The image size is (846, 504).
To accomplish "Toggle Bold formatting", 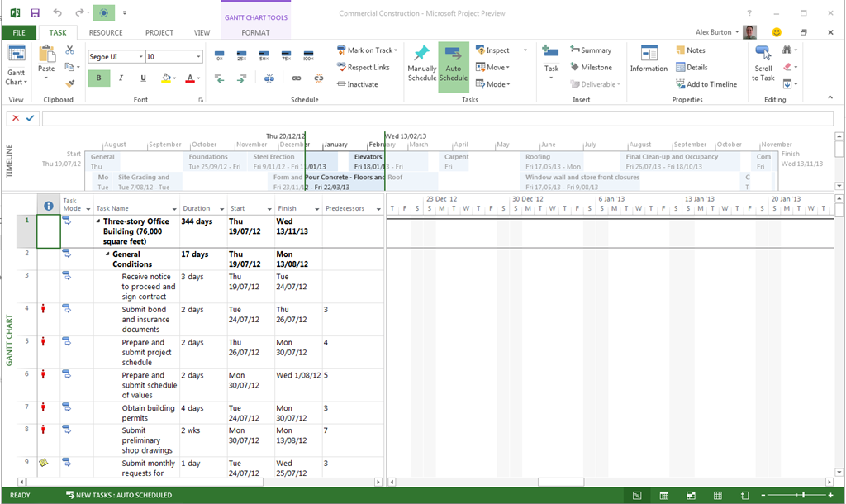I will [x=98, y=78].
